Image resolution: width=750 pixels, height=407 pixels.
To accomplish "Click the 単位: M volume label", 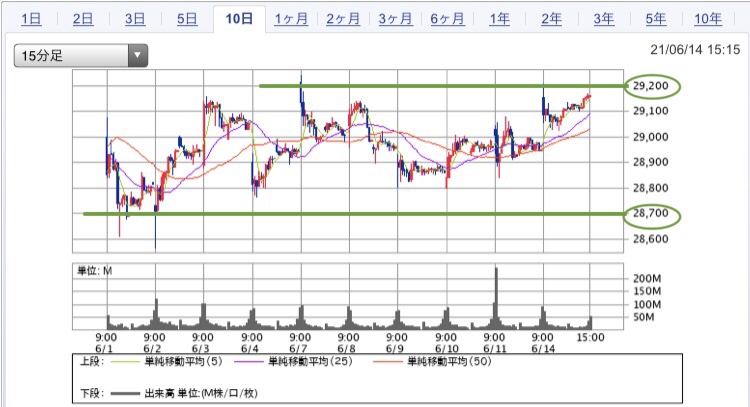I will [x=95, y=271].
